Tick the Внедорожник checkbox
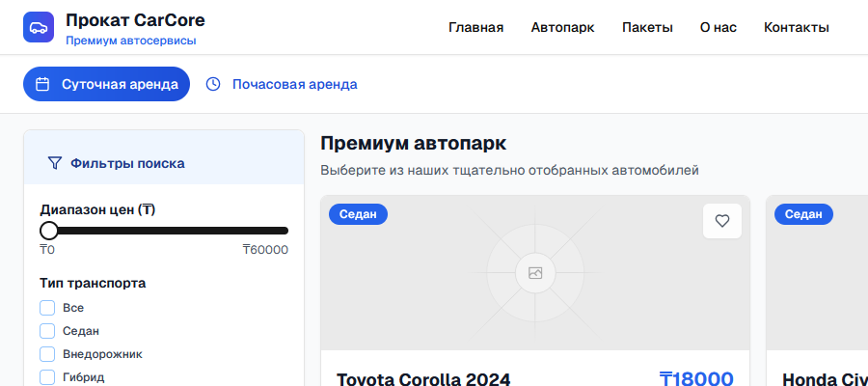This screenshot has height=386, width=868. [47, 354]
